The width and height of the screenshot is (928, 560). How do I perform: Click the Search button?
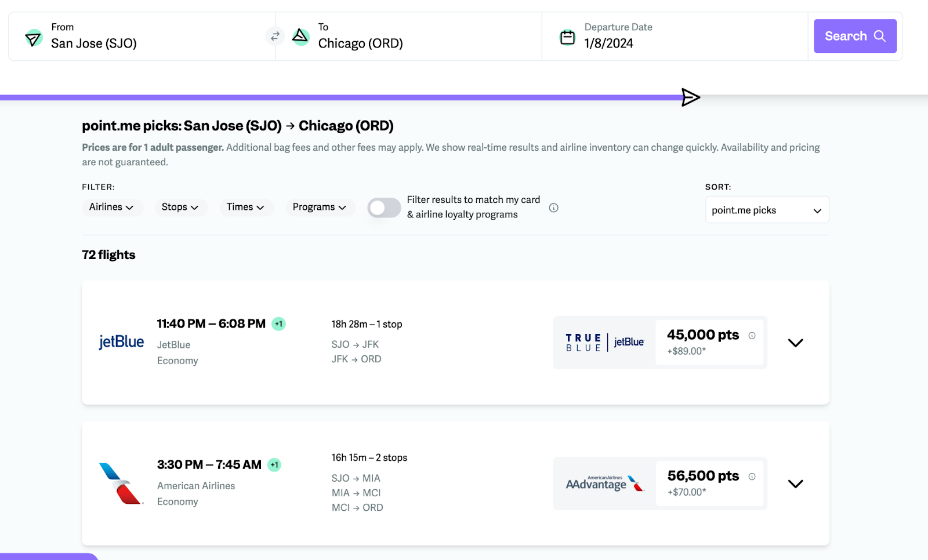(x=855, y=36)
